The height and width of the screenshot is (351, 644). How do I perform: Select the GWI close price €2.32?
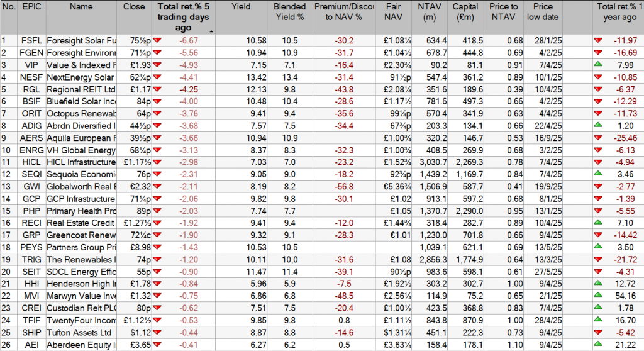tap(134, 187)
